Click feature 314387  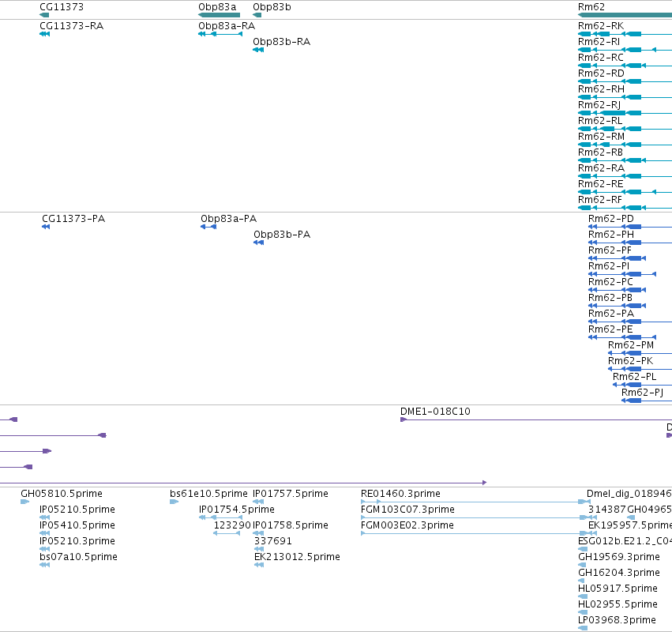pos(607,510)
